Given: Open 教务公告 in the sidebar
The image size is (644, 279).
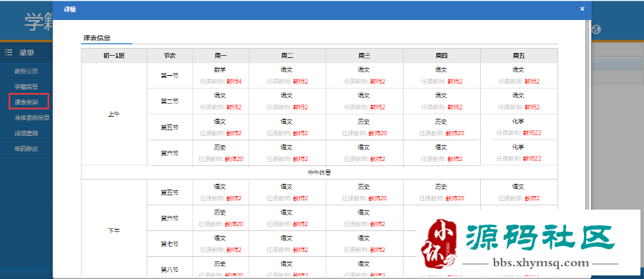Looking at the screenshot, I should 26,71.
